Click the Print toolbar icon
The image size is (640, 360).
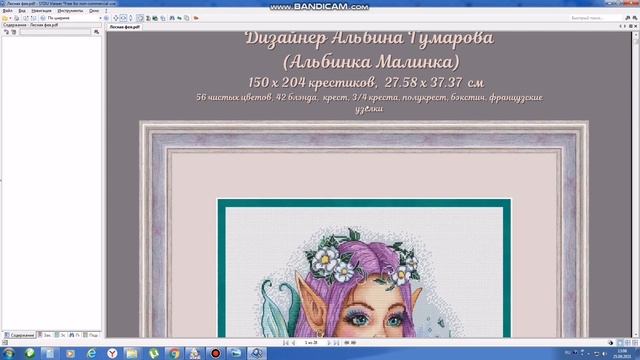[16, 18]
